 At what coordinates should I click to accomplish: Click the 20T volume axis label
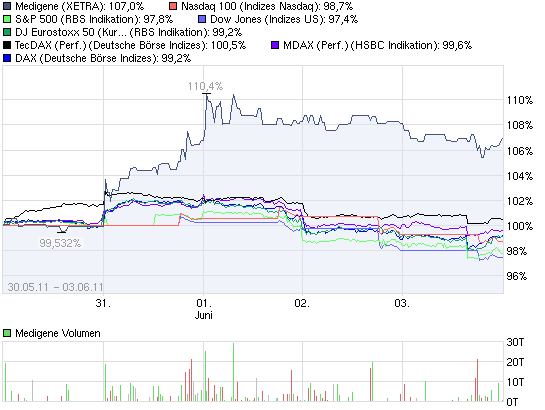(x=515, y=362)
